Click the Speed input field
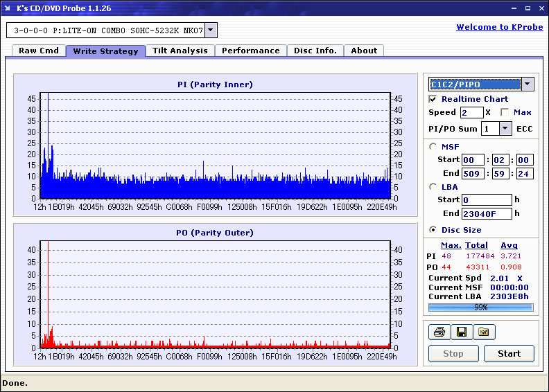The width and height of the screenshot is (549, 392). tap(471, 112)
